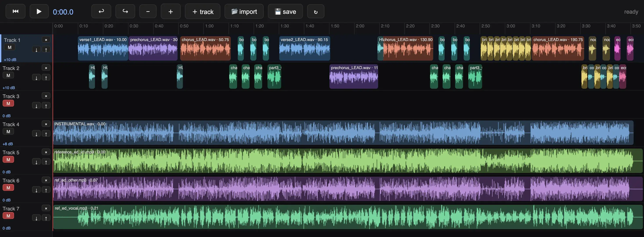Viewport: 644px width, 237px height.
Task: Mute Track 1
Action: [9, 47]
